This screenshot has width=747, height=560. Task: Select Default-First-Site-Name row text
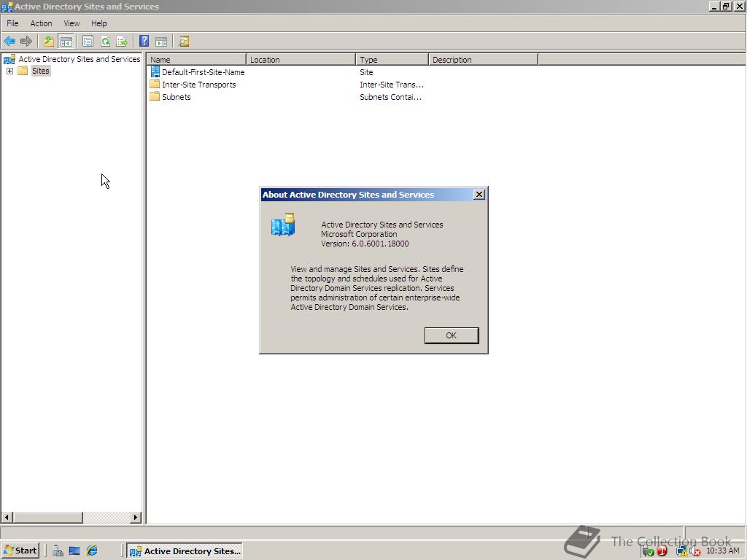point(203,72)
